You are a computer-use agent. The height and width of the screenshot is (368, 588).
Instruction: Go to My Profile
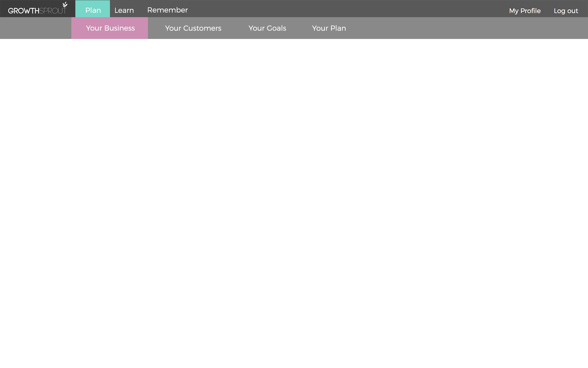(x=525, y=11)
